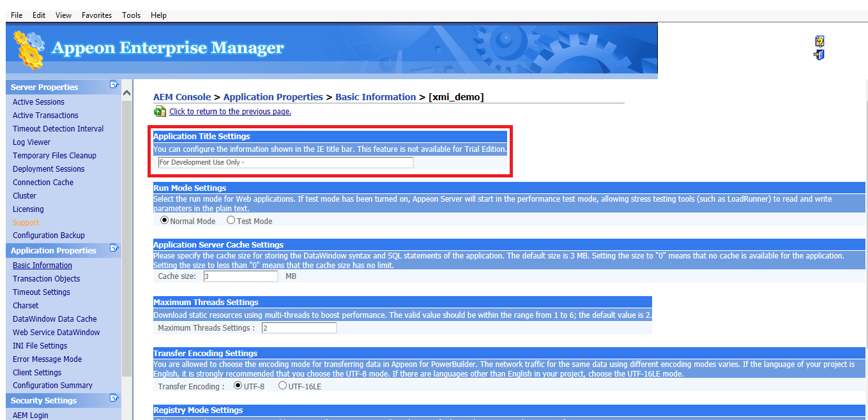Open the Licensing page
Image resolution: width=868 pixels, height=420 pixels.
coord(28,209)
